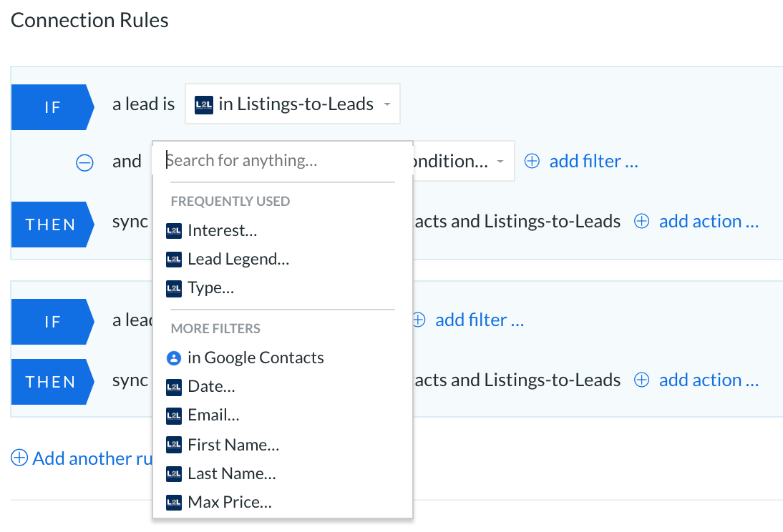Click the L2L icon beside Interest filter
The image size is (783, 532).
174,230
